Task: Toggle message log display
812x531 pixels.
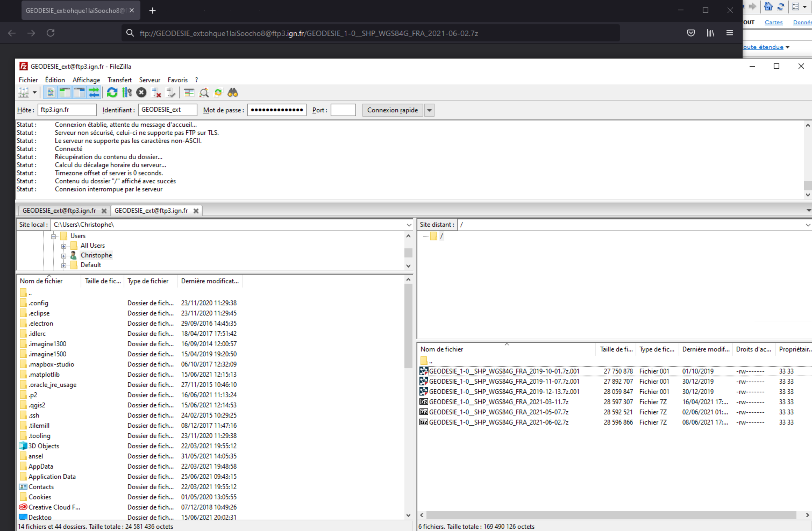Action: point(51,92)
